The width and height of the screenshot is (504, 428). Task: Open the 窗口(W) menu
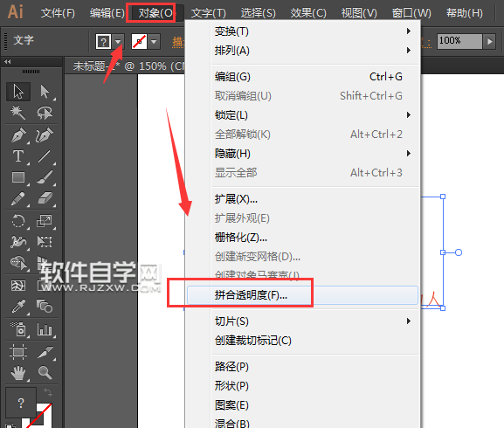[411, 13]
